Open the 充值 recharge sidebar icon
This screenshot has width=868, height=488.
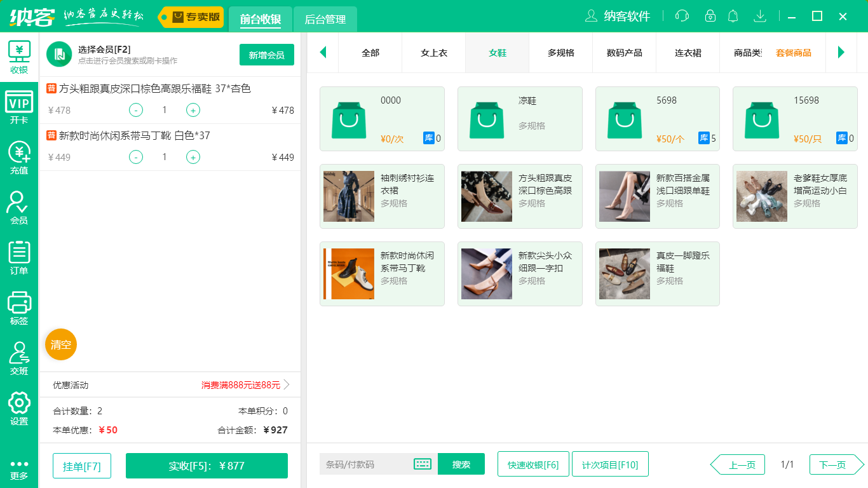19,158
